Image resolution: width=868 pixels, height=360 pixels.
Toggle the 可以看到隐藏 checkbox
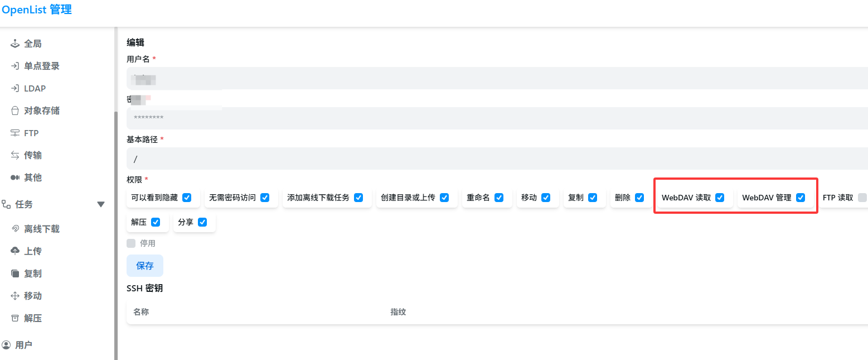187,197
